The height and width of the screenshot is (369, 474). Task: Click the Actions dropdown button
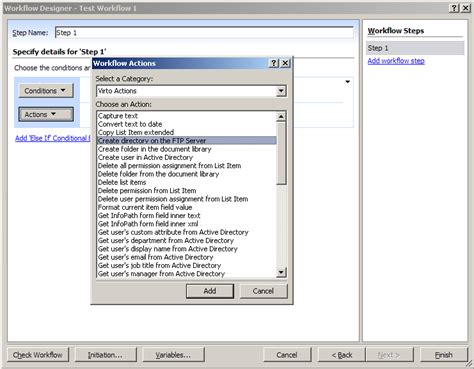click(46, 114)
